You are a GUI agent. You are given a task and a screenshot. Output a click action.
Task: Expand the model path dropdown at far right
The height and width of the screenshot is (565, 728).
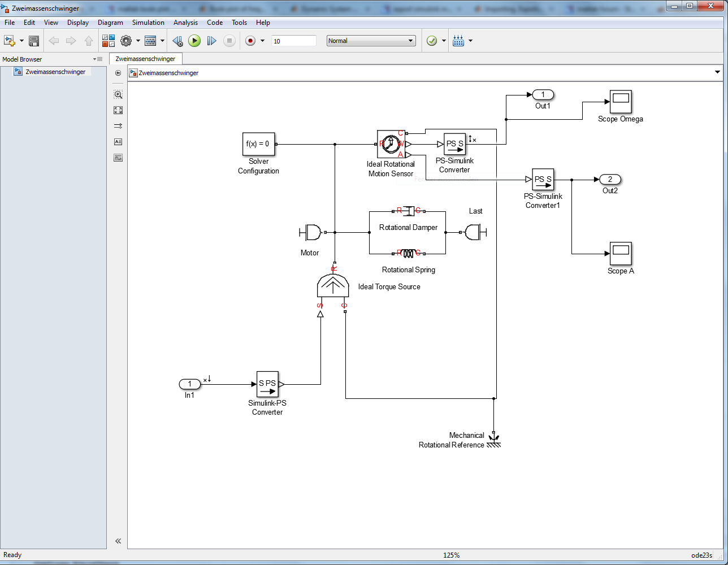coord(717,72)
